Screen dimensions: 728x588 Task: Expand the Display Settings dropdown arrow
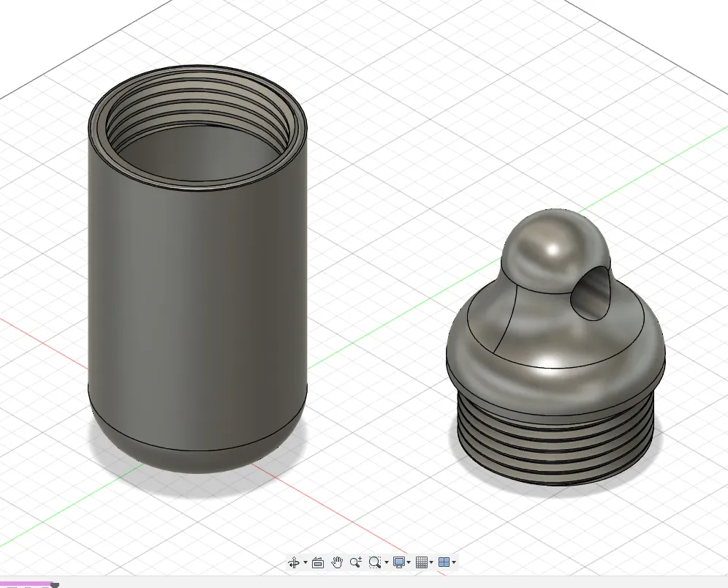pos(409,562)
